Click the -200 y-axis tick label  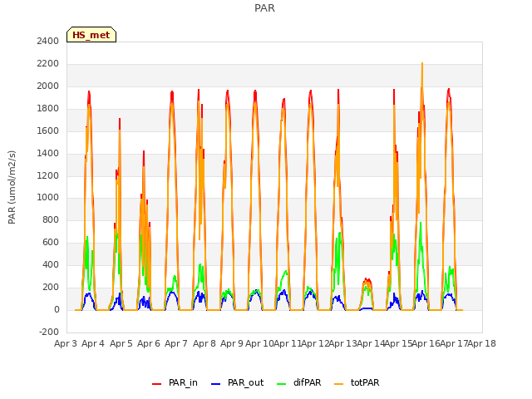pyautogui.click(x=49, y=332)
